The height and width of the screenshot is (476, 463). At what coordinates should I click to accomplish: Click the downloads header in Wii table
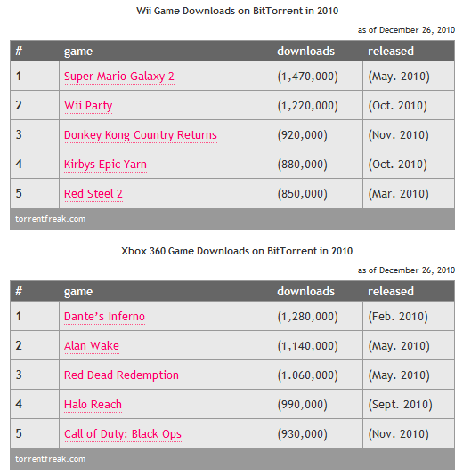305,51
